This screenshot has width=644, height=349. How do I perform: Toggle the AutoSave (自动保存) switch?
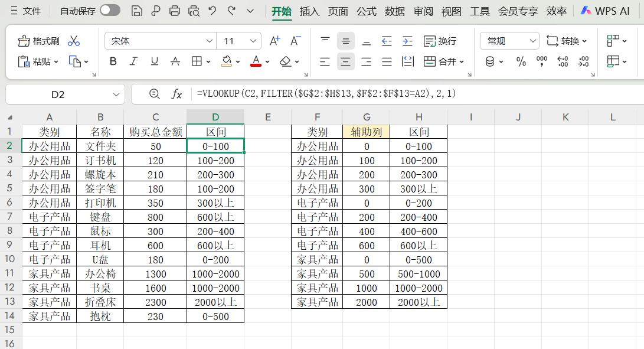[x=110, y=11]
